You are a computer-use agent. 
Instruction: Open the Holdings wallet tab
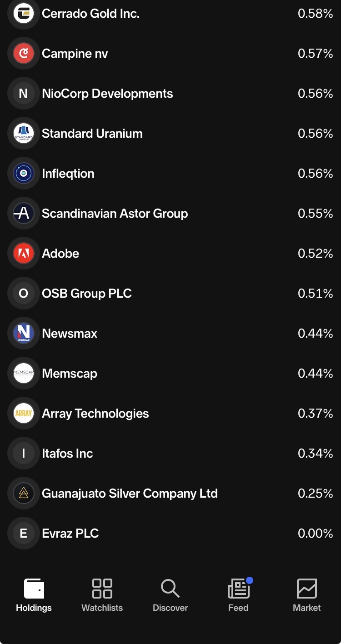34,595
